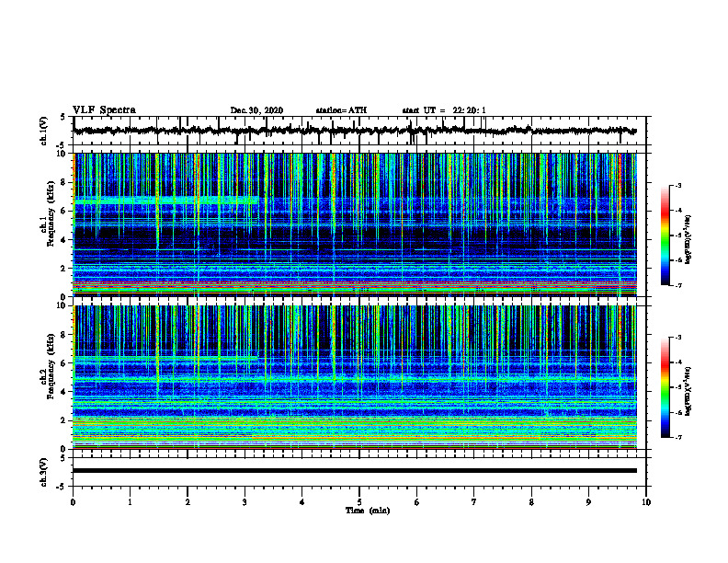
Task: Click the 'ch.1(V)' axis label
Action: point(44,131)
